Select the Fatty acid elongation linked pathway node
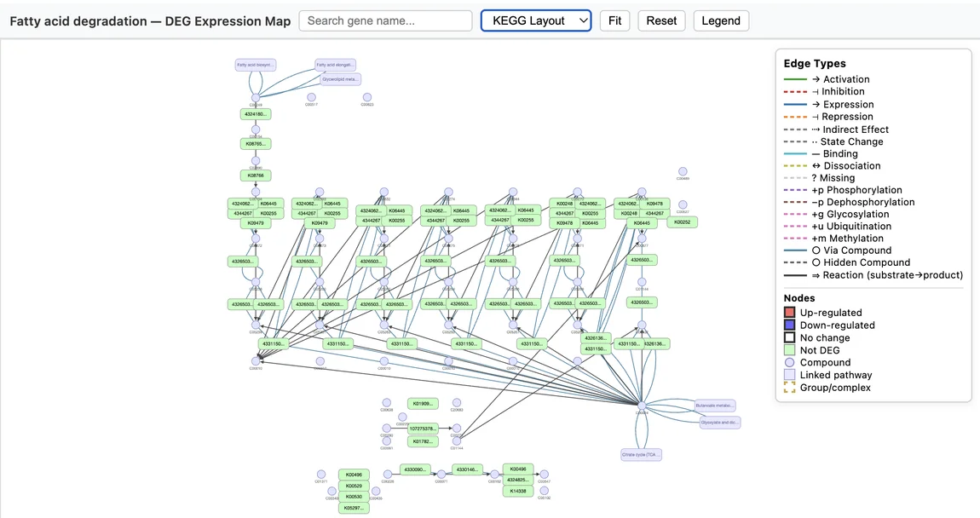The height and width of the screenshot is (518, 980). coord(336,65)
